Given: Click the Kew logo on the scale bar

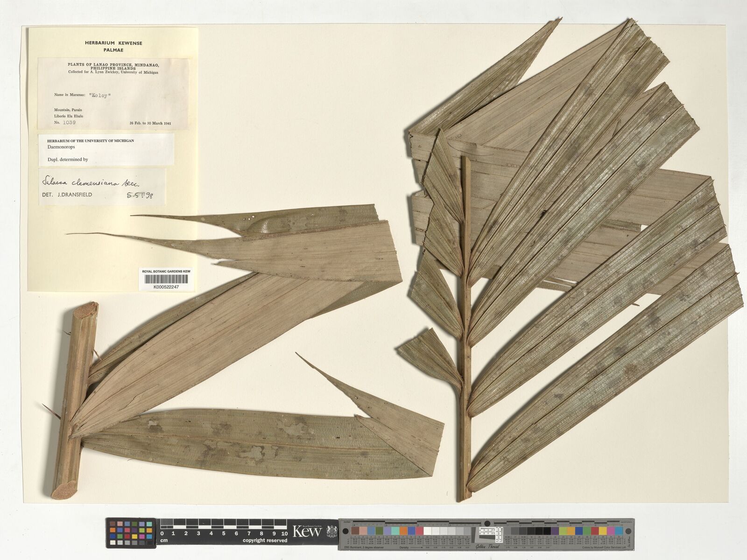Looking at the screenshot, I should 307,532.
